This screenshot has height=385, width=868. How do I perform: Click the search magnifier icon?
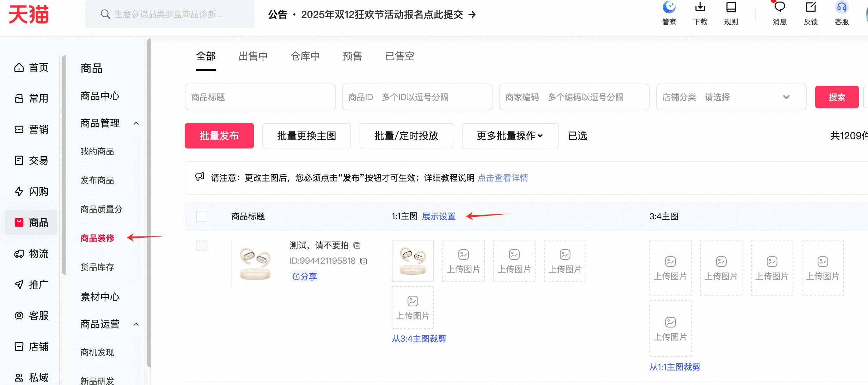(105, 14)
